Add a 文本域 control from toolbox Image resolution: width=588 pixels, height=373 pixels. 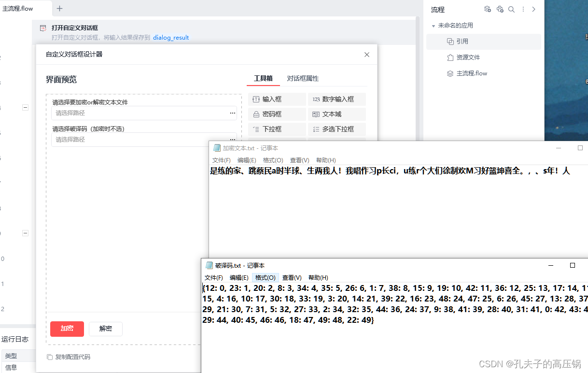[x=336, y=114]
